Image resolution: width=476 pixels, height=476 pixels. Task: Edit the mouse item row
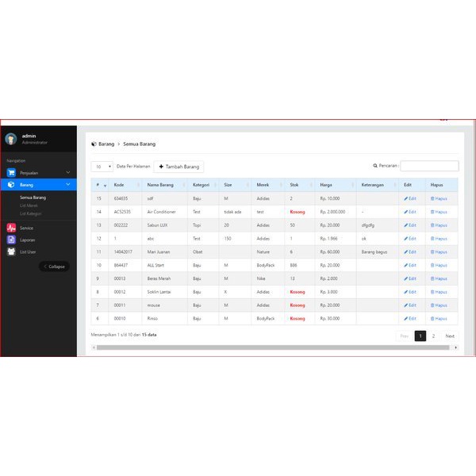(410, 305)
